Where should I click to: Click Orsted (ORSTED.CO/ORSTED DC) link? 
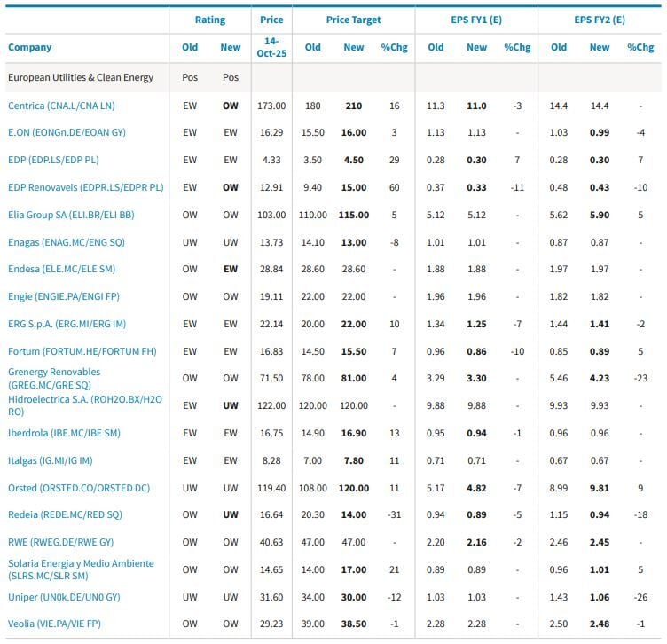click(x=79, y=488)
